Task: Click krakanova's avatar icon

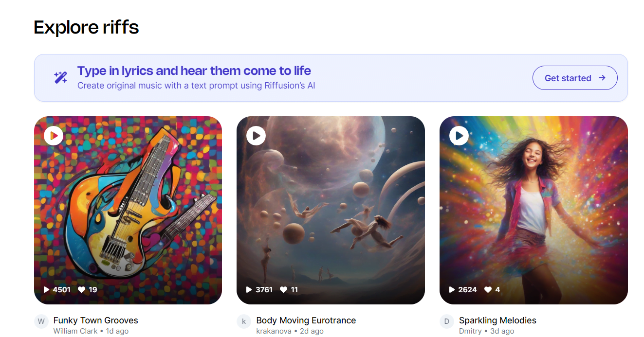Action: pyautogui.click(x=244, y=321)
